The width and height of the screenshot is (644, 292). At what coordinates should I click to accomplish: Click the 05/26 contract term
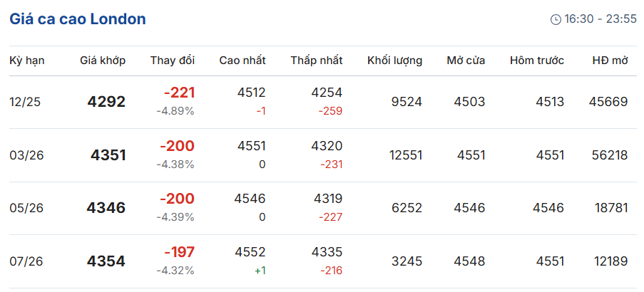(26, 208)
